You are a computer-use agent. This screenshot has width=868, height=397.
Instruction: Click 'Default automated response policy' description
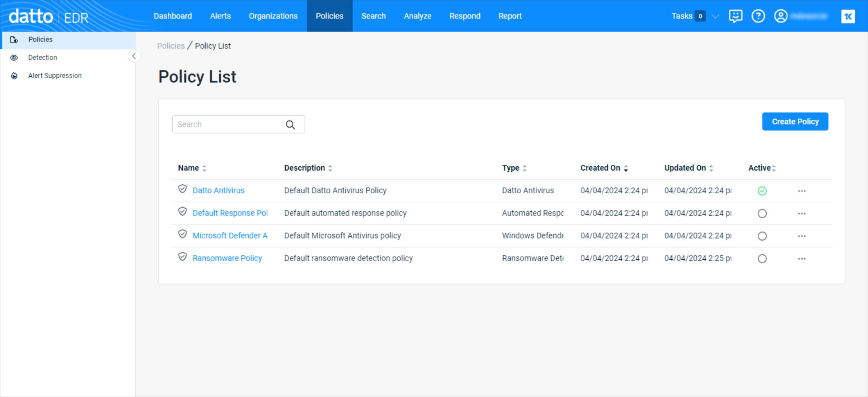(345, 213)
